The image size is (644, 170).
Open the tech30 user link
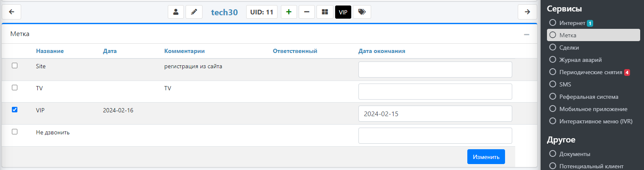tap(225, 12)
